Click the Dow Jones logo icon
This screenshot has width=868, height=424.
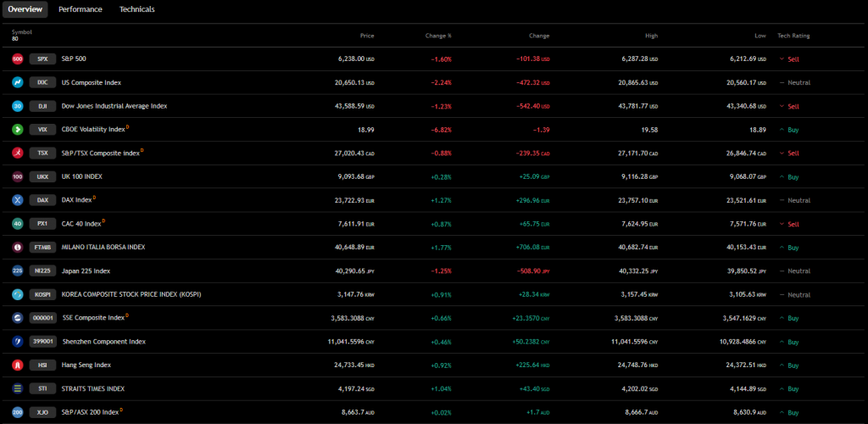click(x=17, y=106)
